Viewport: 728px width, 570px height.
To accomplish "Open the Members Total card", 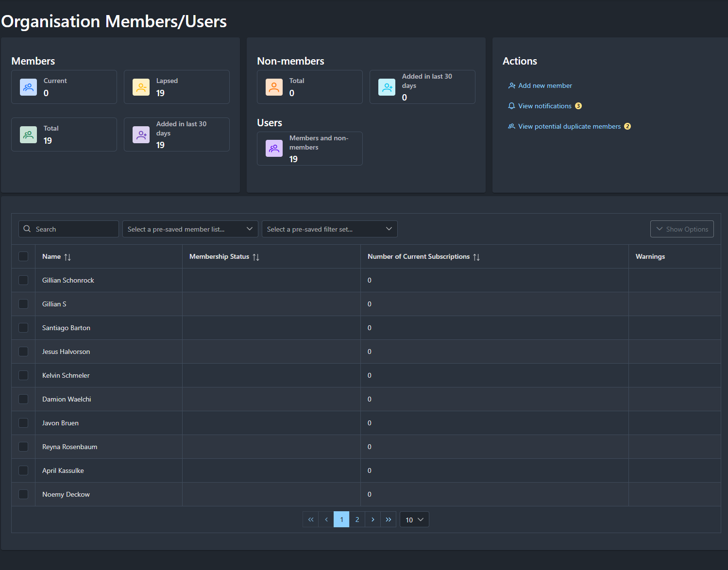I will pyautogui.click(x=64, y=134).
